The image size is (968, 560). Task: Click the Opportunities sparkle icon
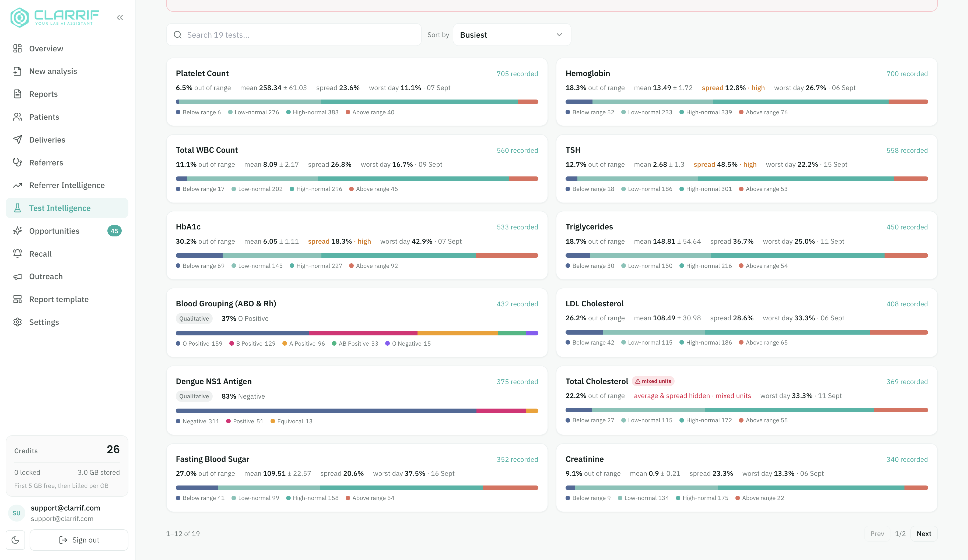click(17, 231)
